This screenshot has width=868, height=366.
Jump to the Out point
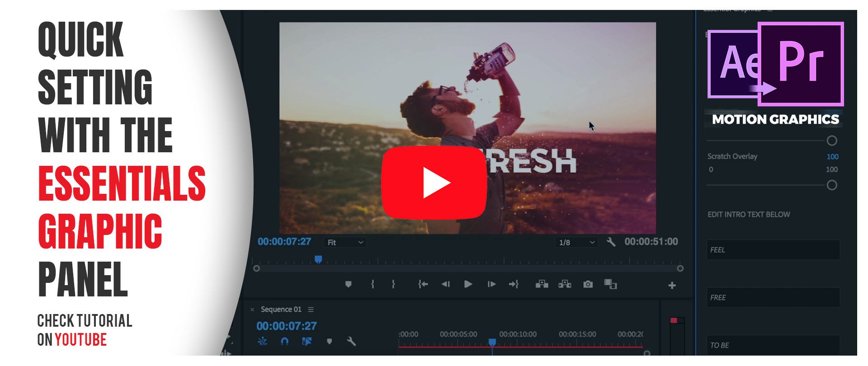click(514, 284)
